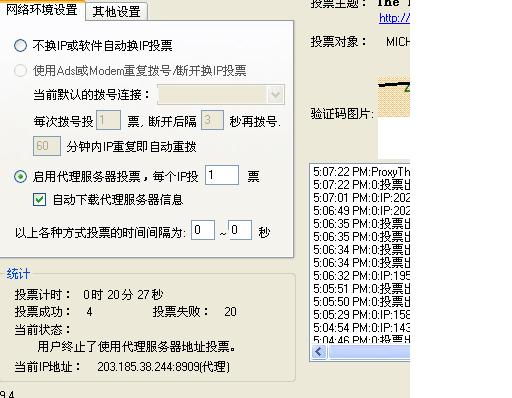Click the 验证码图片 captcha image
The height and width of the screenshot is (398, 512).
(394, 97)
